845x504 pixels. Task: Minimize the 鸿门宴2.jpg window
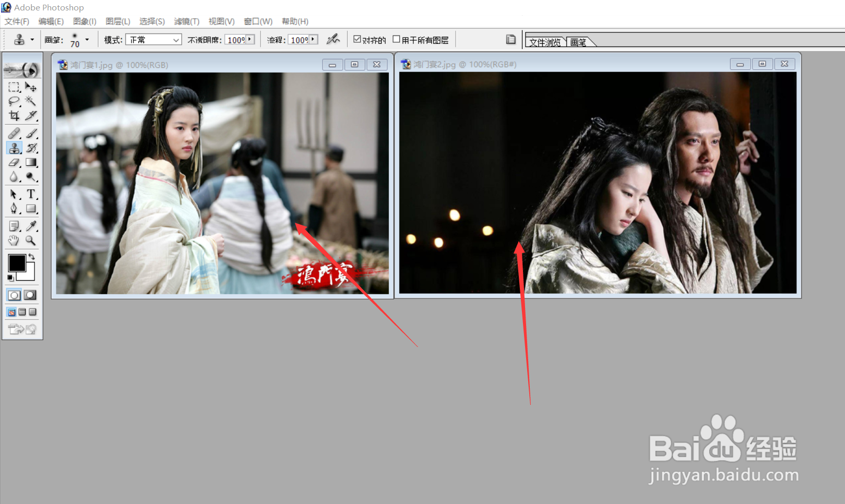(x=740, y=64)
